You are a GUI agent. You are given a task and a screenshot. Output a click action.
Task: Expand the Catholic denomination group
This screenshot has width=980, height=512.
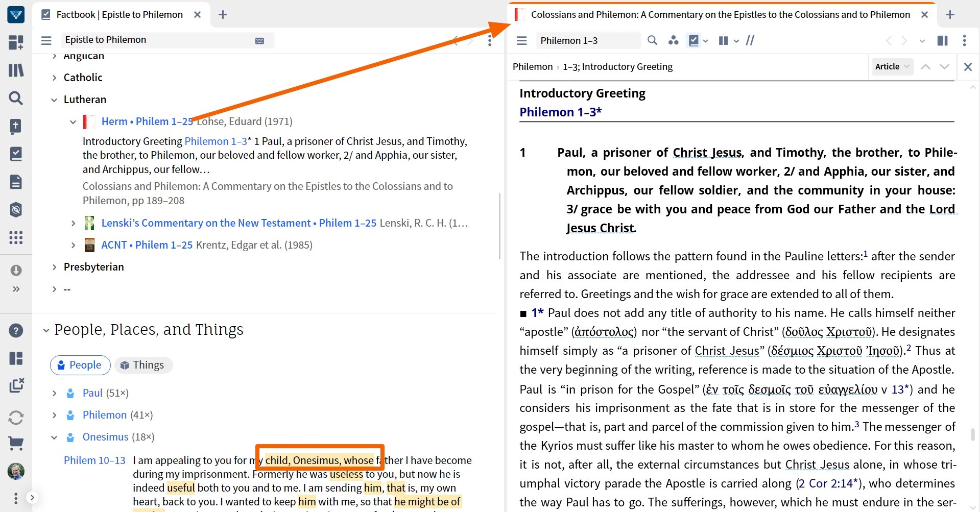54,78
